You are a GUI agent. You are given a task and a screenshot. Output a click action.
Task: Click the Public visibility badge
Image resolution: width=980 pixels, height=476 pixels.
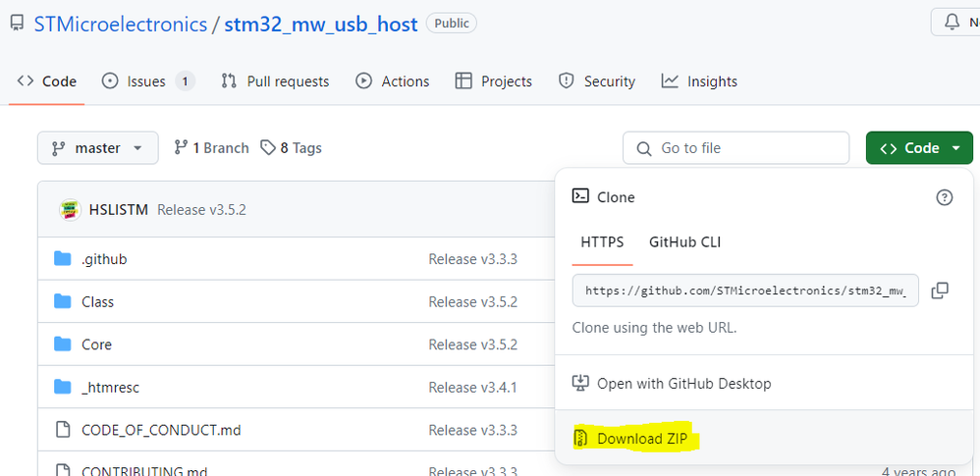click(x=452, y=24)
